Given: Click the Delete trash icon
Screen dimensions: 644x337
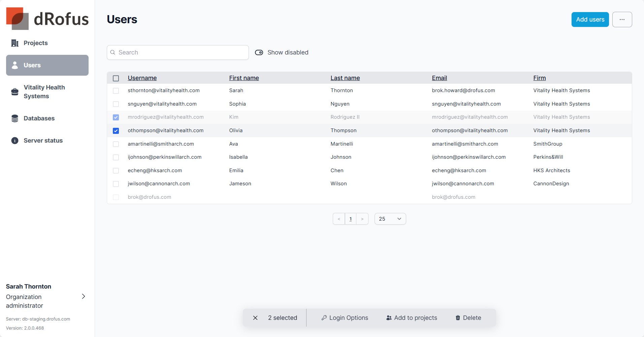Looking at the screenshot, I should coord(458,318).
